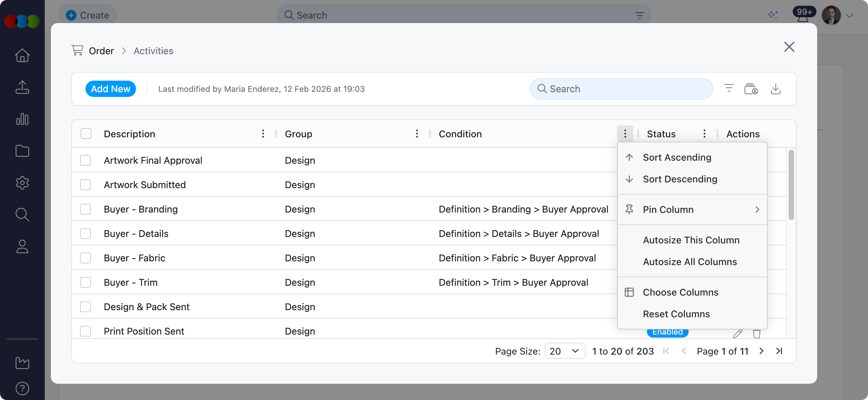
Task: Select the Upload icon in the left sidebar
Action: (x=22, y=87)
